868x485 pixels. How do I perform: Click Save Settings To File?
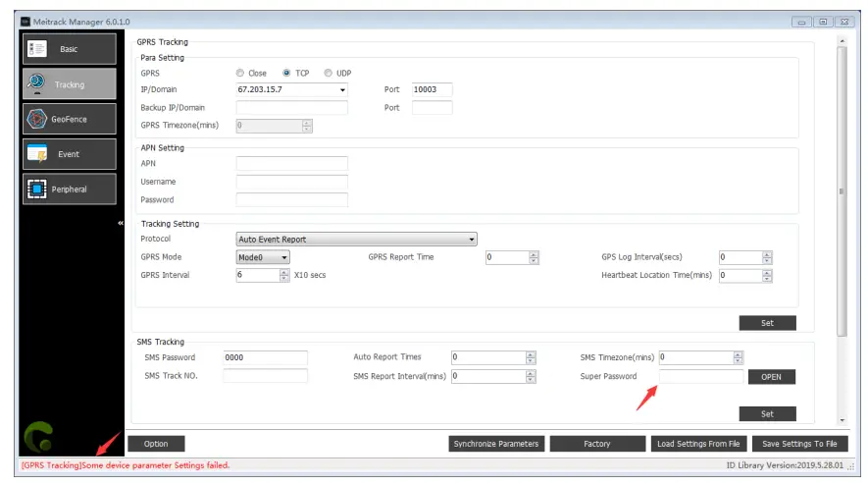click(800, 444)
